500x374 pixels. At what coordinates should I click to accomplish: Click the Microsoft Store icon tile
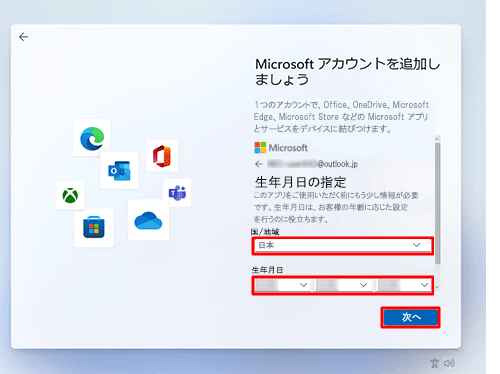(x=94, y=228)
